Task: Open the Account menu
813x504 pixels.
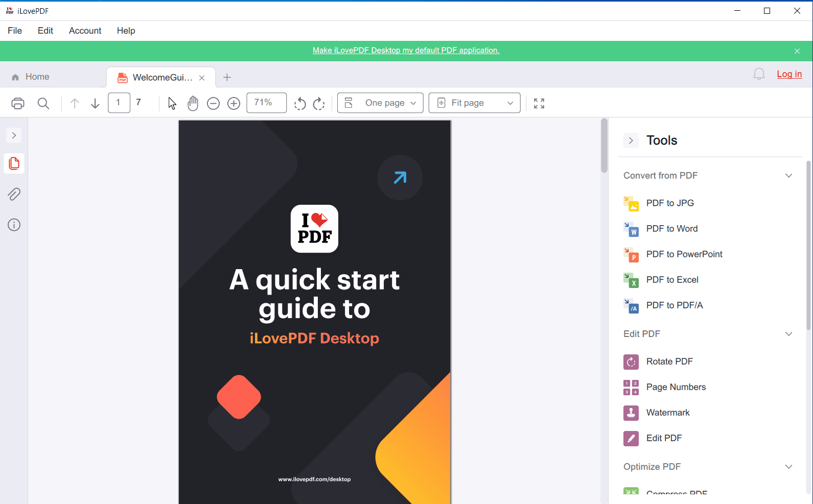Action: tap(85, 31)
